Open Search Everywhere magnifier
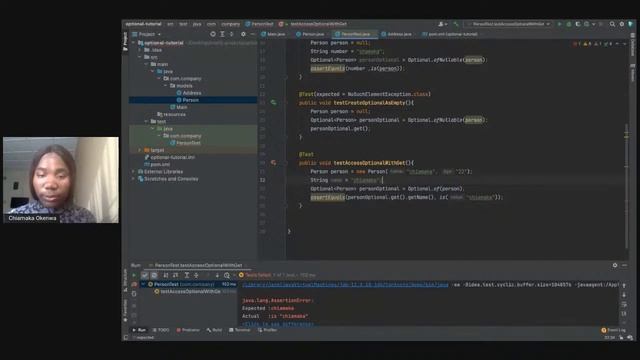The width and height of the screenshot is (640, 360). pos(612,24)
